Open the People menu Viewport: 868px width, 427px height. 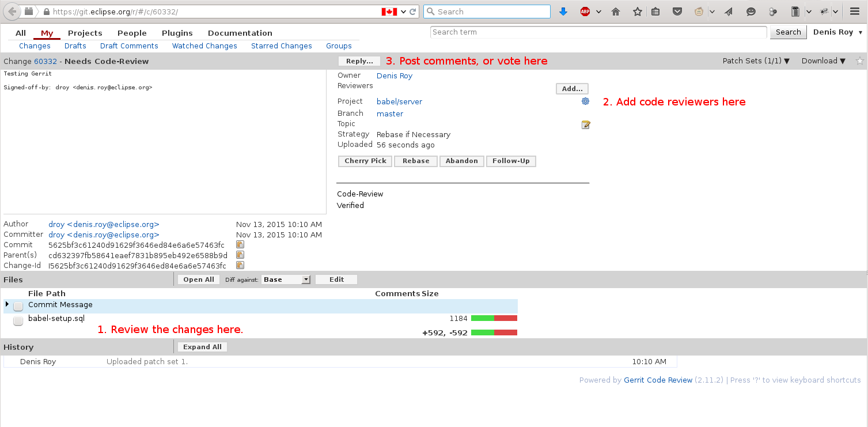(x=132, y=33)
